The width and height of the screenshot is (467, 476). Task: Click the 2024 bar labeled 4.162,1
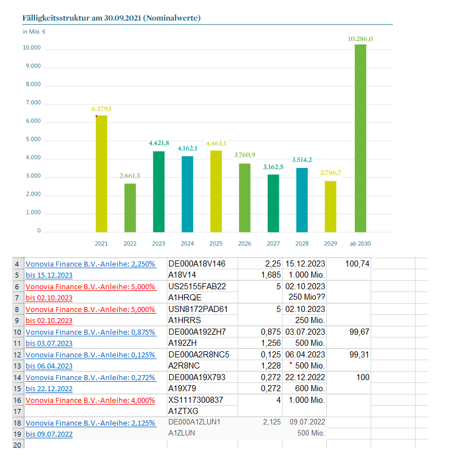click(x=187, y=195)
